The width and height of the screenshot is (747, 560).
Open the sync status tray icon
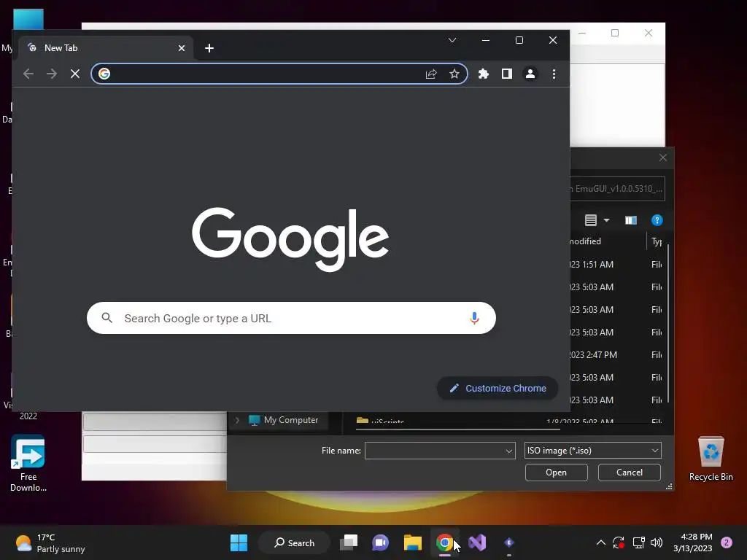(x=619, y=542)
